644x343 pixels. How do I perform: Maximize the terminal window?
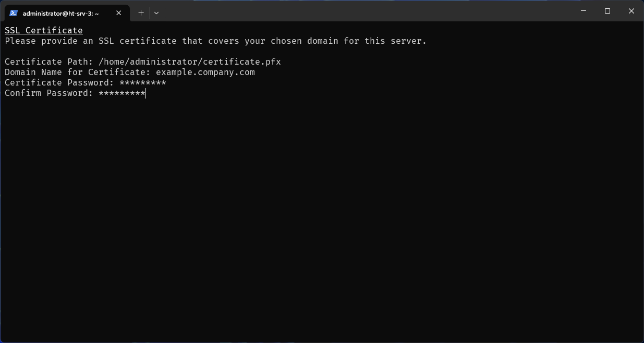click(607, 11)
